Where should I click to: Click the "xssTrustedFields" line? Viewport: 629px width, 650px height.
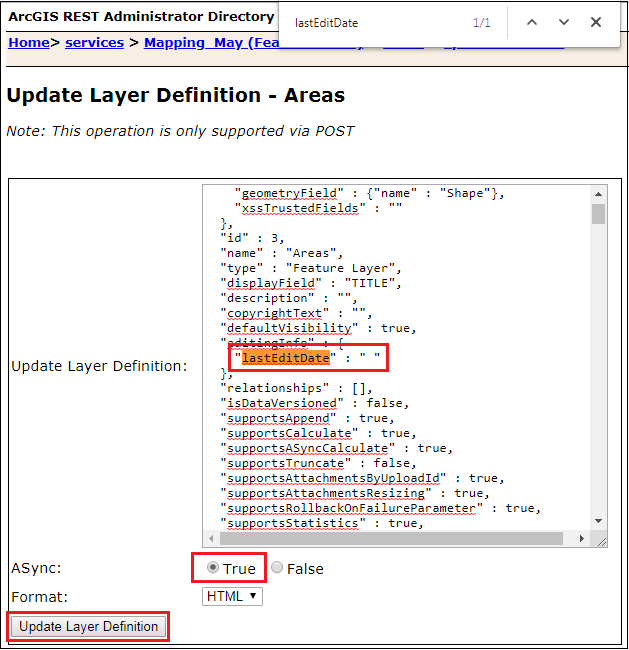pos(318,208)
